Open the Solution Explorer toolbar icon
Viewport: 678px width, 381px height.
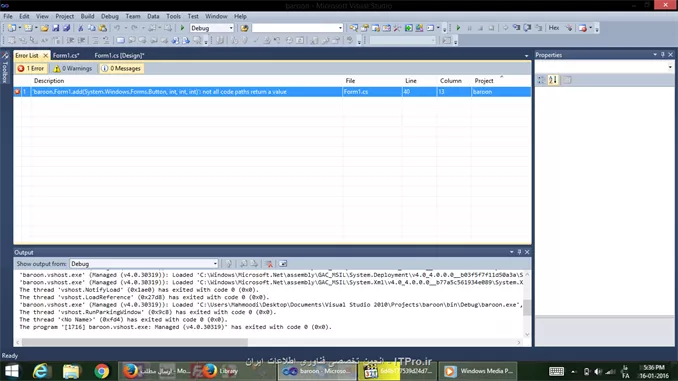pyautogui.click(x=354, y=28)
